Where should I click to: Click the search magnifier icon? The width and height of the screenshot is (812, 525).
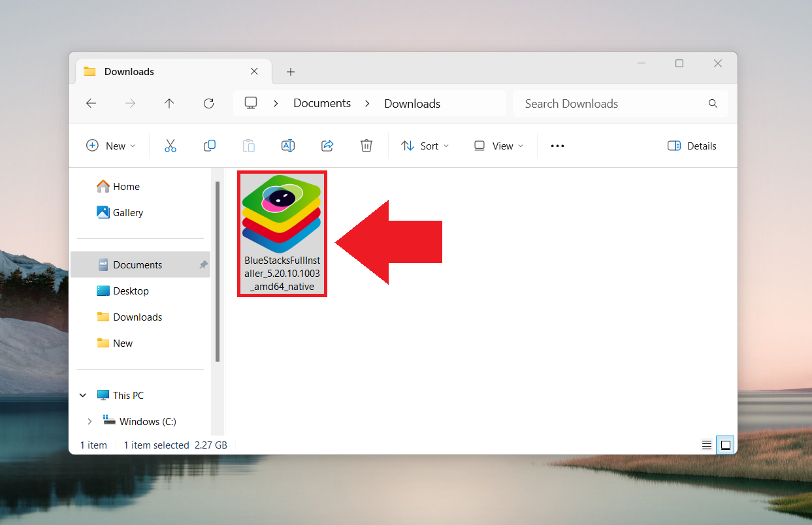(713, 104)
